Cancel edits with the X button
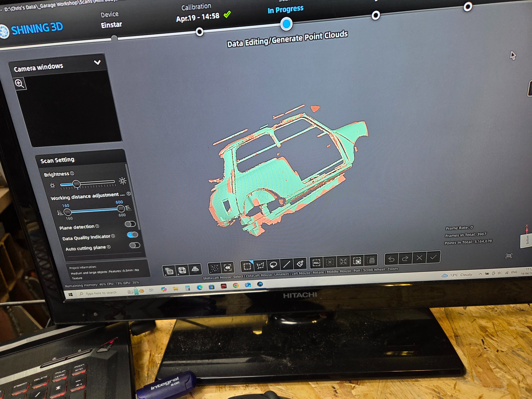Viewport: 532px width, 399px height. pos(419,258)
